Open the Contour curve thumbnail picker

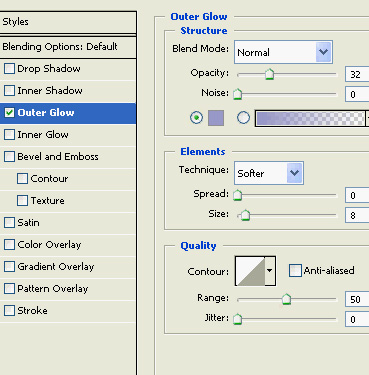click(x=250, y=271)
